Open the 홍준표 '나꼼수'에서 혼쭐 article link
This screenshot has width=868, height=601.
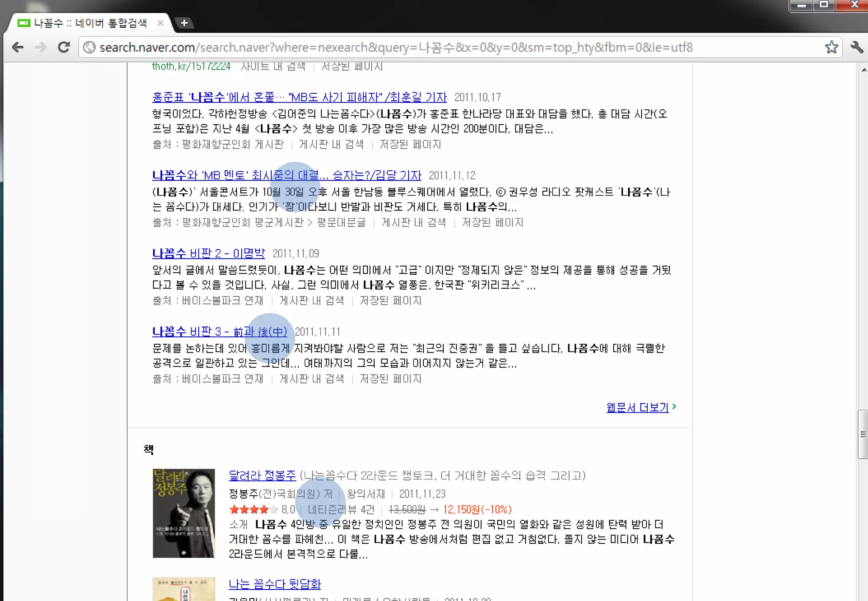299,97
